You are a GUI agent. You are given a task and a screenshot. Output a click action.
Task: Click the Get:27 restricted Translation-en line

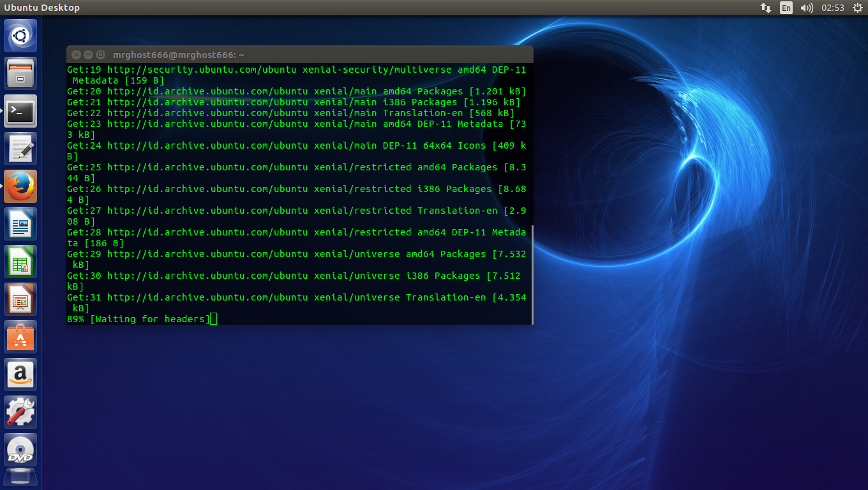(x=297, y=216)
